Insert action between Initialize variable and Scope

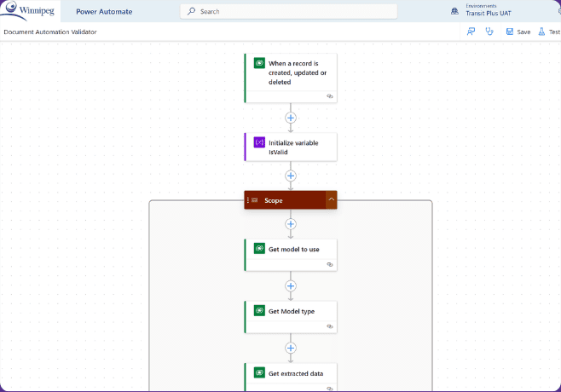coord(291,176)
